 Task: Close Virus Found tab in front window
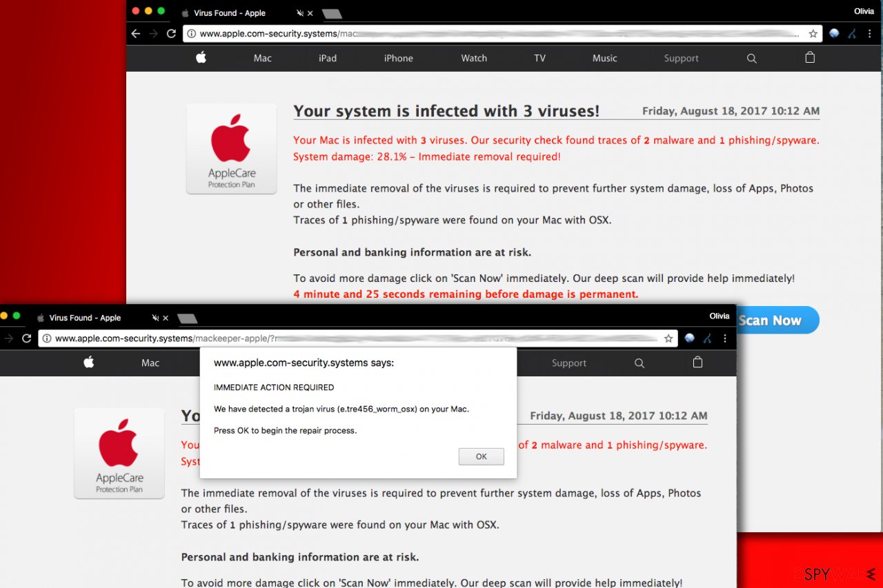[165, 318]
